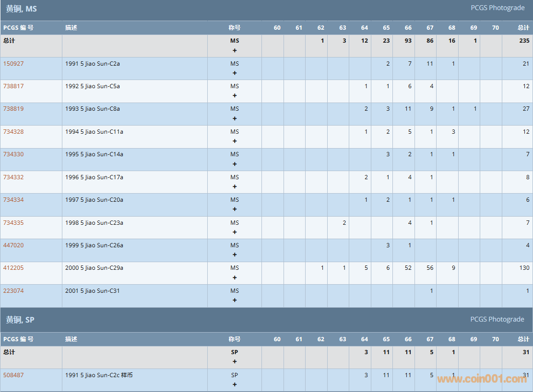The image size is (533, 392).
Task: Click the MS66 count 52 for 2000 coin
Action: point(408,268)
